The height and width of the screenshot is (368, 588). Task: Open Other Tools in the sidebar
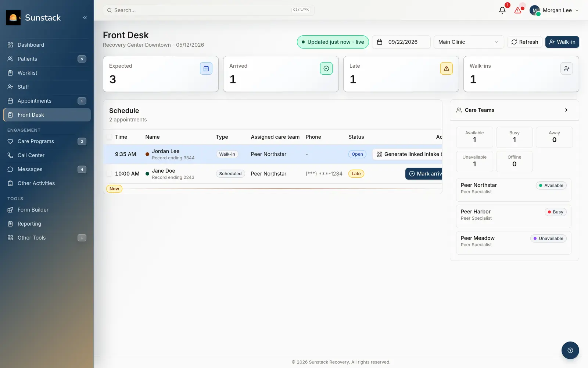pyautogui.click(x=47, y=238)
